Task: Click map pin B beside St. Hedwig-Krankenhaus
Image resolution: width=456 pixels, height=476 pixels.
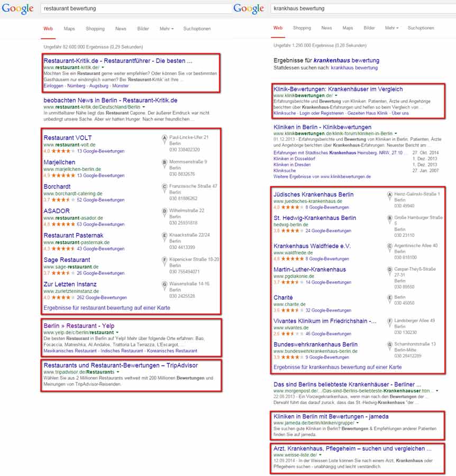Action: point(389,219)
